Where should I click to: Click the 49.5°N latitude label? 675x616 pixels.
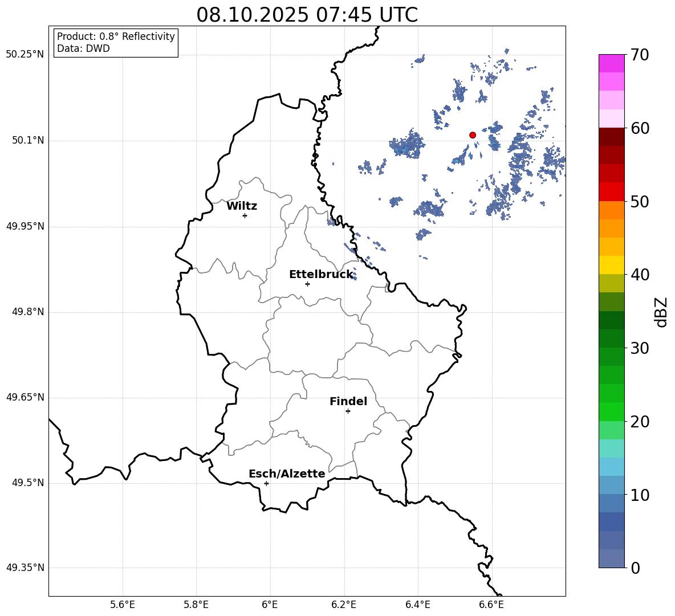click(x=27, y=483)
